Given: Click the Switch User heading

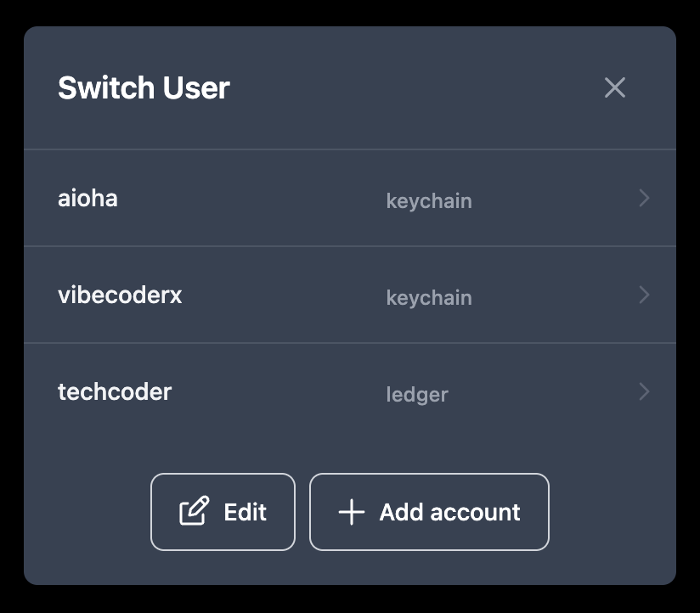Looking at the screenshot, I should pos(144,87).
